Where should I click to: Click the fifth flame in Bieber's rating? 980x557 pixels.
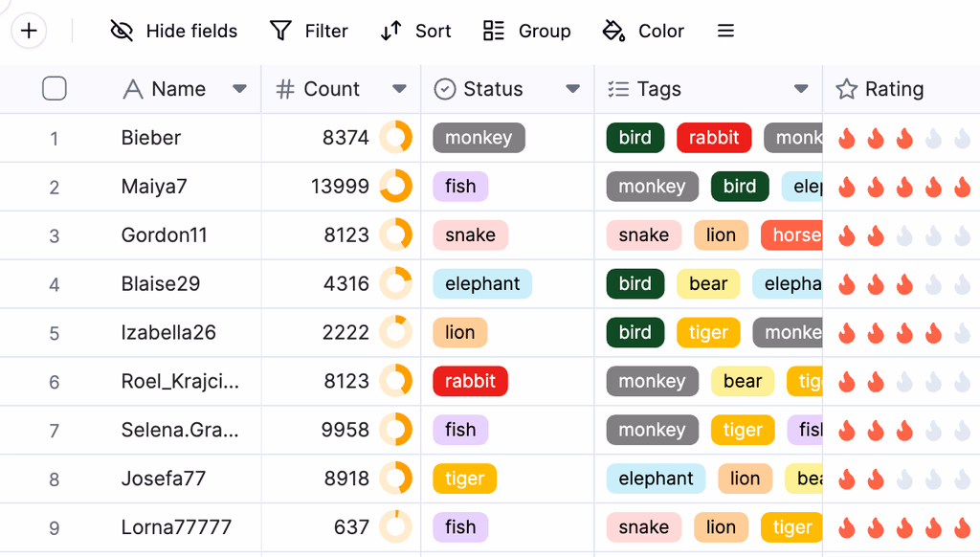(961, 138)
